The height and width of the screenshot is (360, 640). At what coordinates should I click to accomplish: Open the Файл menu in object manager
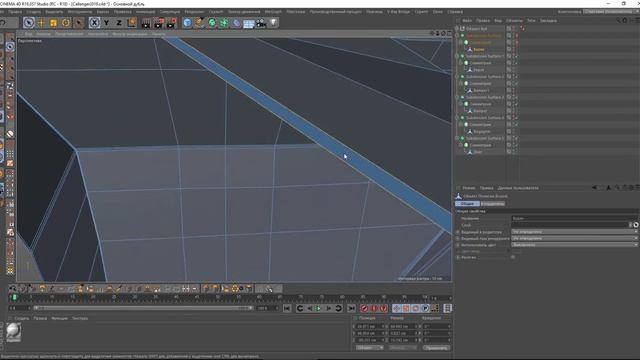[x=467, y=20]
